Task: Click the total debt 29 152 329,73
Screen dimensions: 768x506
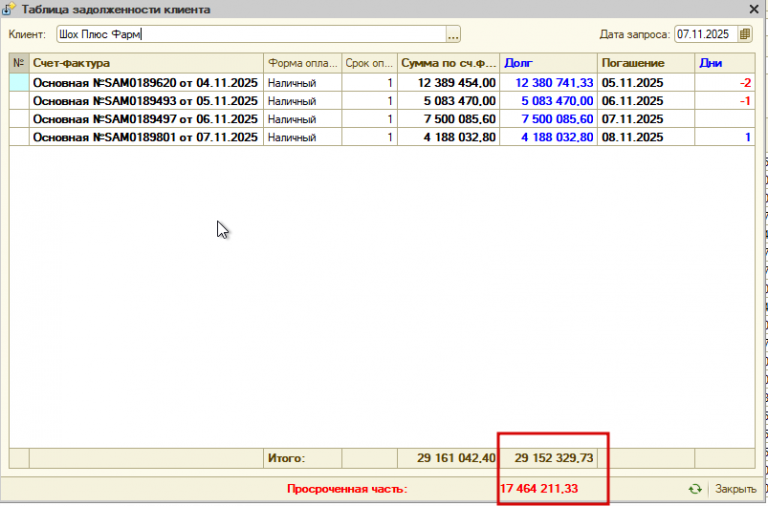Action: coord(554,458)
